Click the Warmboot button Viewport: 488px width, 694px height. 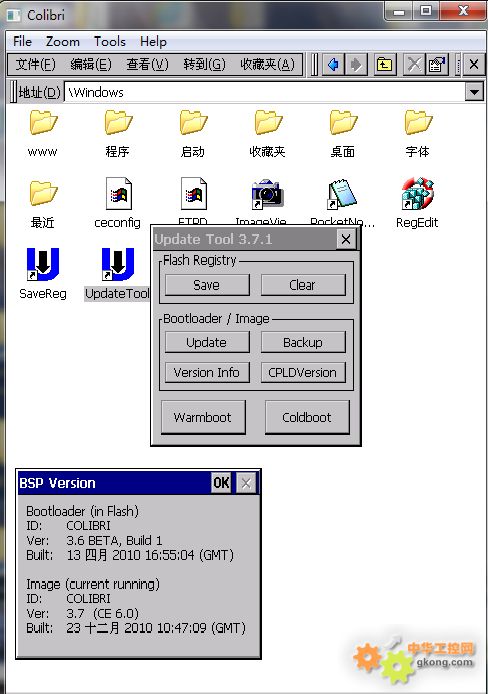tap(203, 417)
